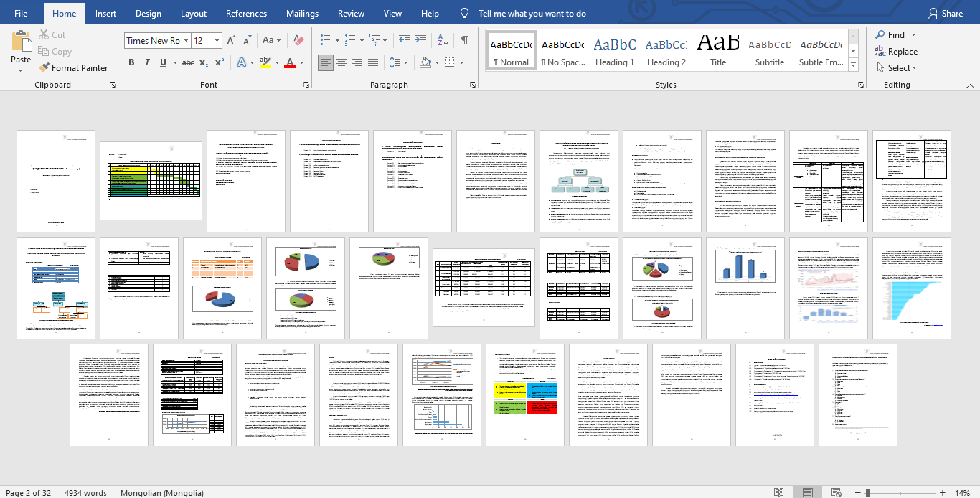980x498 pixels.
Task: Increase font size with Grow Font
Action: pos(231,40)
